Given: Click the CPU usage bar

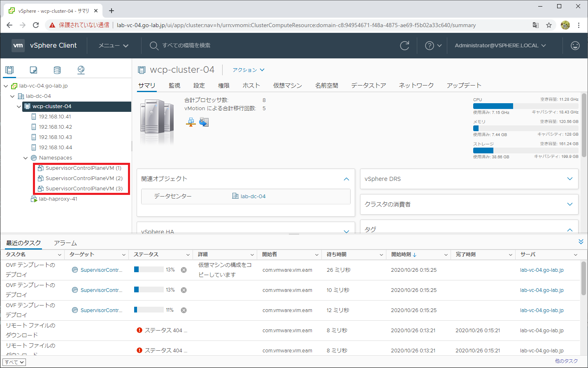Looking at the screenshot, I should pos(526,106).
